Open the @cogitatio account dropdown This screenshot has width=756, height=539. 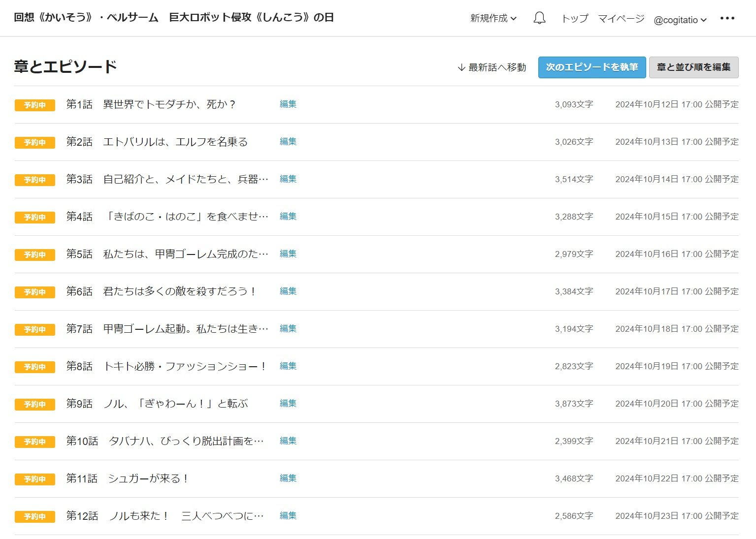click(x=680, y=20)
